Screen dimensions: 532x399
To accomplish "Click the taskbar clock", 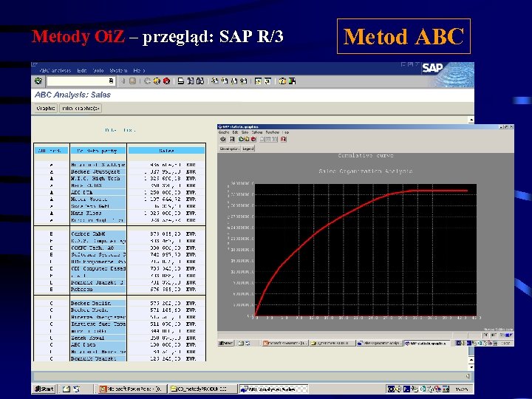I will click(461, 389).
